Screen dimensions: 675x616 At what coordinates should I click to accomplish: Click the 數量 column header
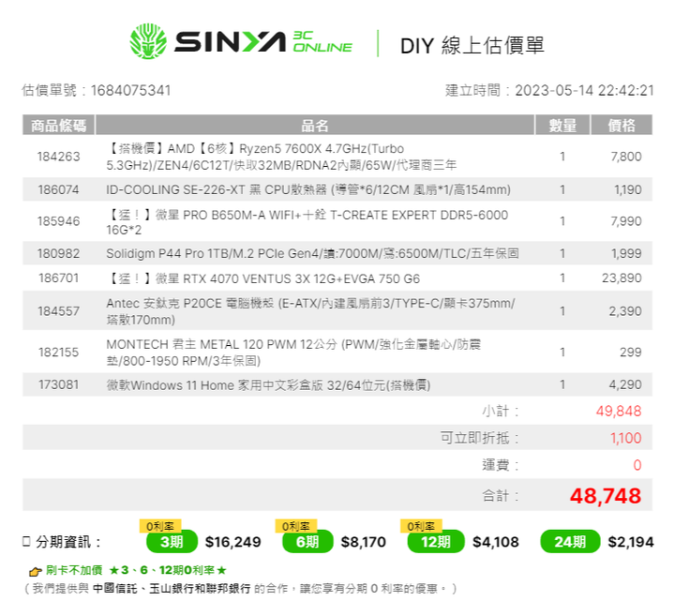click(562, 126)
